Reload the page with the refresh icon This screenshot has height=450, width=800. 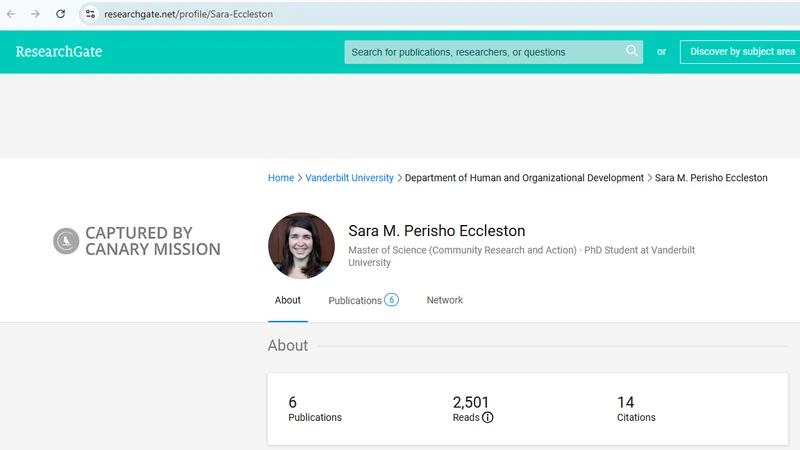[x=60, y=14]
